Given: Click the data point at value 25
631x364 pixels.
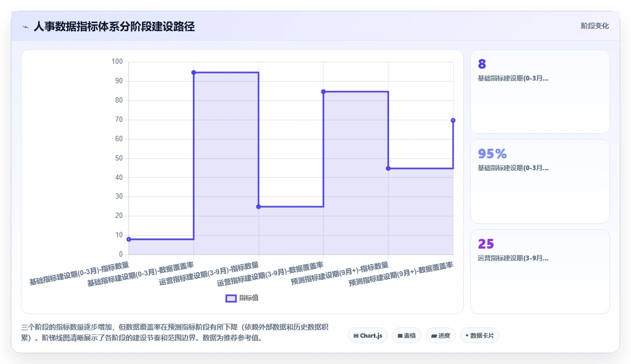Looking at the screenshot, I should pyautogui.click(x=259, y=207).
